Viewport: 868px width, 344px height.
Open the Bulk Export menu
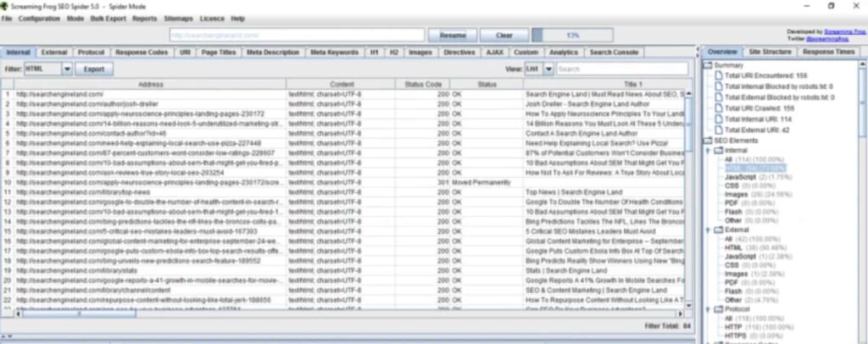(x=108, y=18)
